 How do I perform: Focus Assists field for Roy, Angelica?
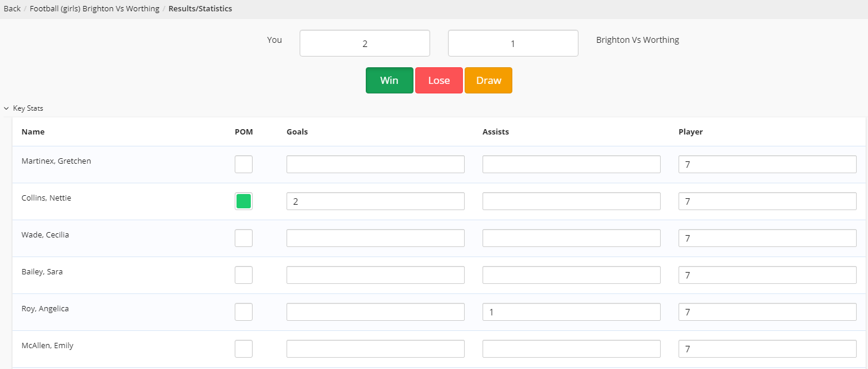click(x=571, y=312)
